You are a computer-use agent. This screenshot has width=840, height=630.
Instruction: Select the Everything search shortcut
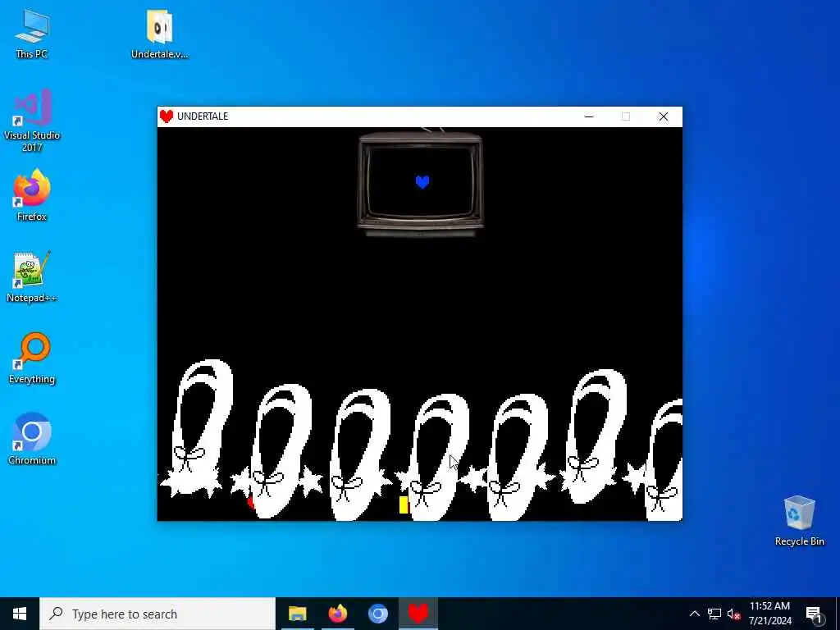pyautogui.click(x=32, y=358)
